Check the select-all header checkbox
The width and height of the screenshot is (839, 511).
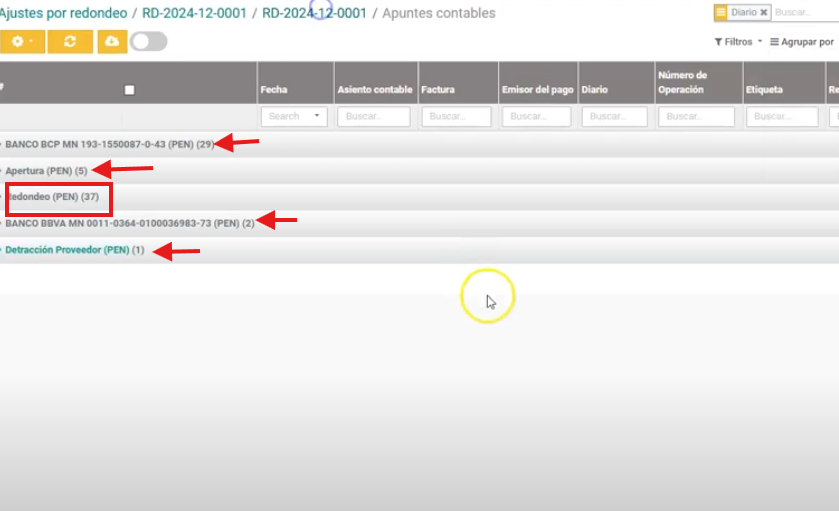tap(129, 90)
